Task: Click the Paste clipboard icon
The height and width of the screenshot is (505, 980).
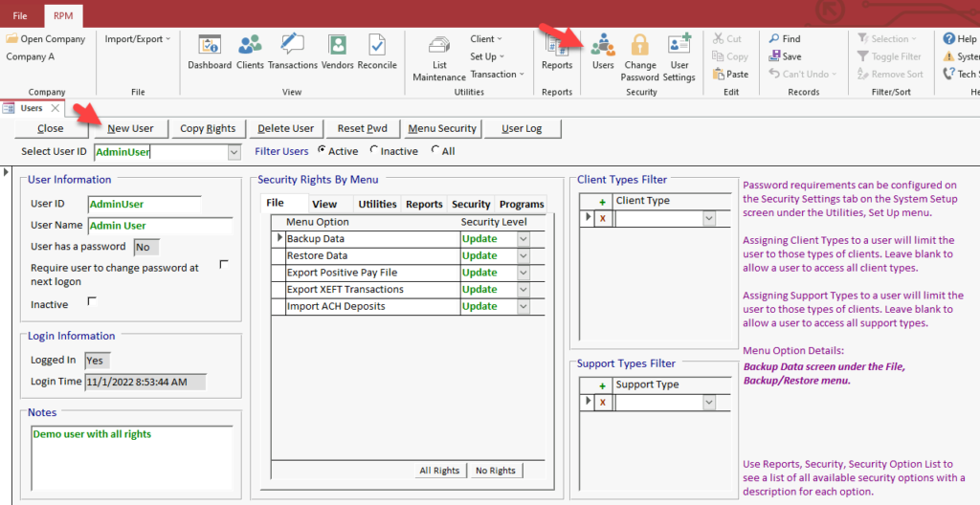Action: pyautogui.click(x=718, y=74)
